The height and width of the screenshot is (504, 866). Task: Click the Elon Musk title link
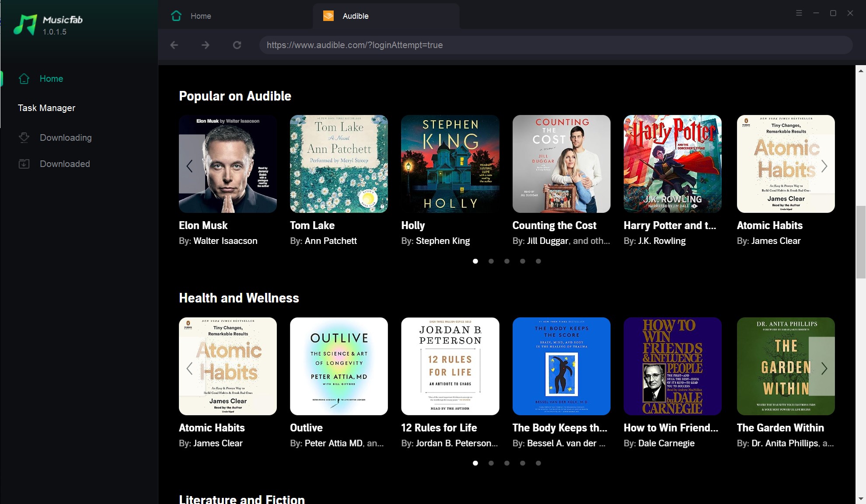pyautogui.click(x=203, y=226)
